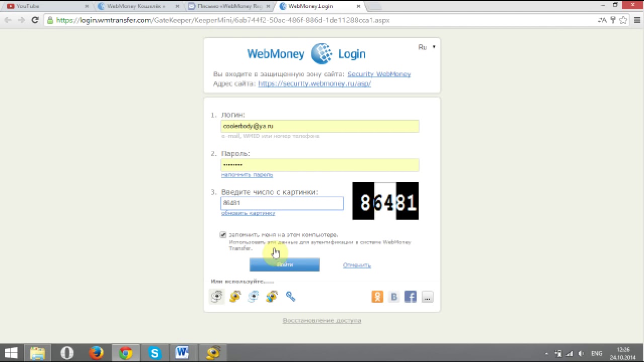Open the Security WebMoney link
This screenshot has height=362, width=644.
point(379,74)
